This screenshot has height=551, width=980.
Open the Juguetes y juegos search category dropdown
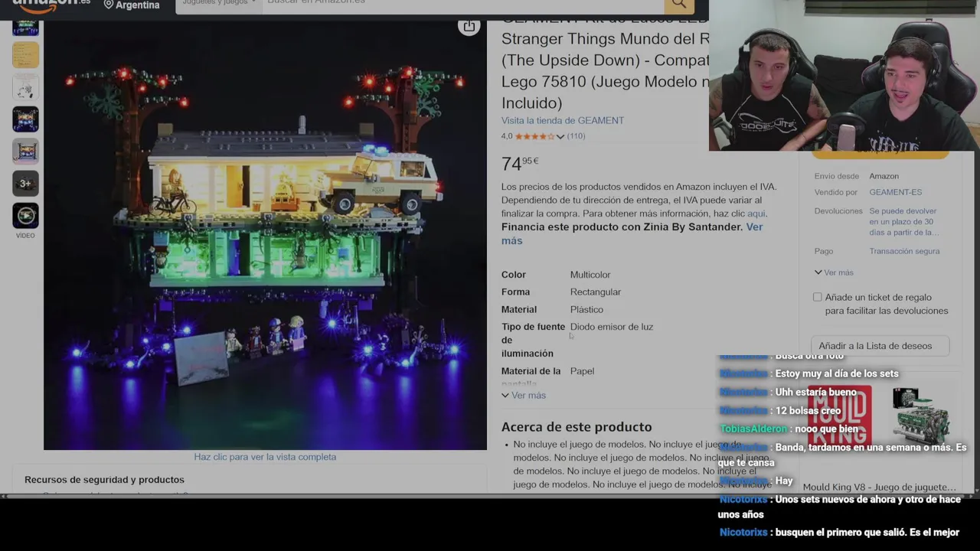[219, 3]
